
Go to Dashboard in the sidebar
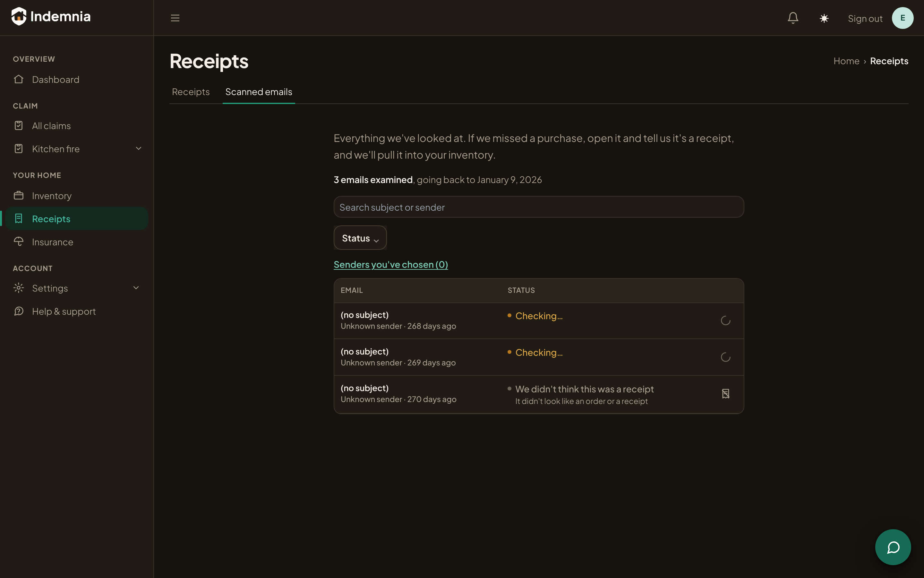76,80
